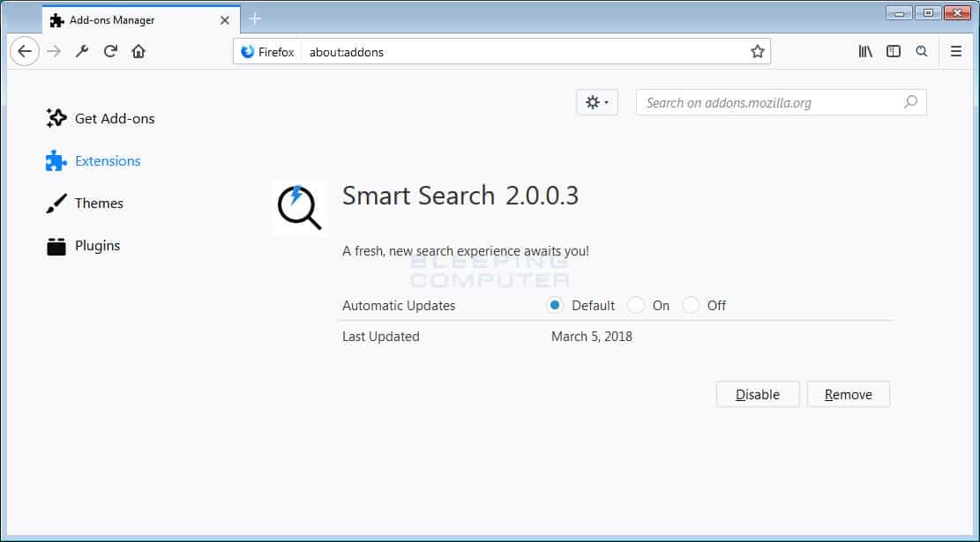Click the March 5, 2018 date
Screen dimensions: 980x542
point(592,337)
